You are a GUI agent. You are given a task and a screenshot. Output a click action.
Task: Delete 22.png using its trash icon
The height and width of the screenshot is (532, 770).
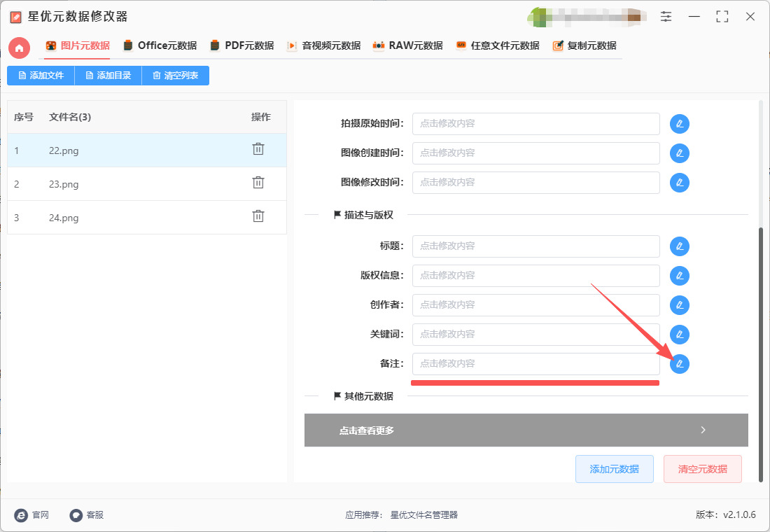(x=258, y=149)
